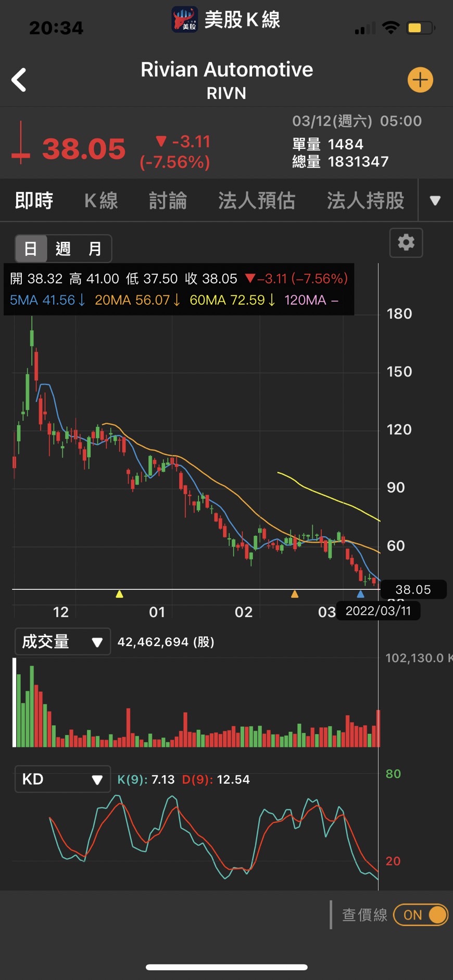Tap the back arrow icon
453x980 pixels.
pos(19,80)
